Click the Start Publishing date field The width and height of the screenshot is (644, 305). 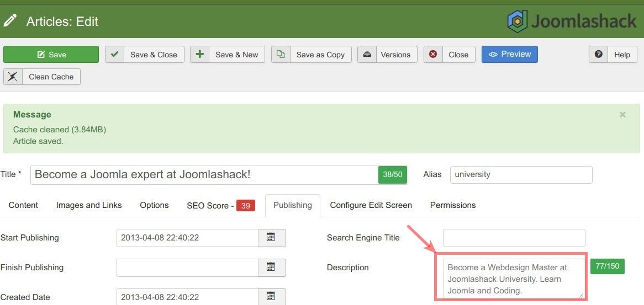click(187, 238)
